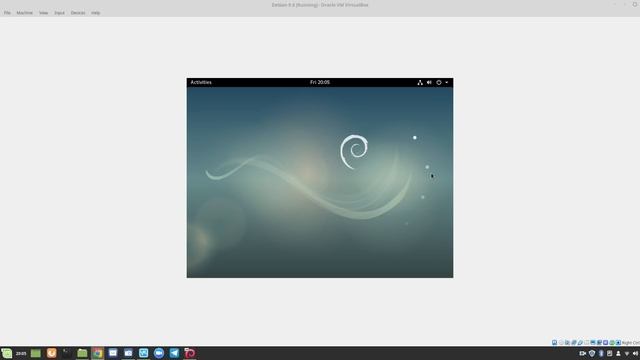Screen dimensions: 640x360
Task: Click the camera app icon in taskbar
Action: tap(128, 353)
